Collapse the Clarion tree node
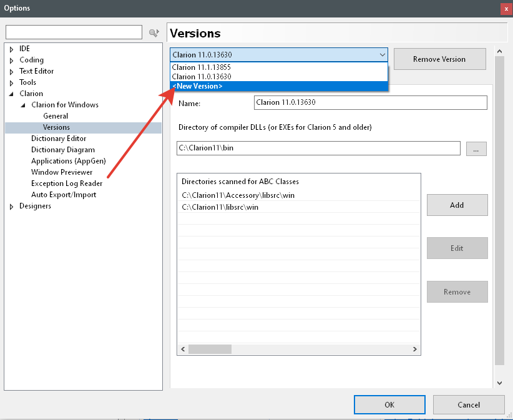This screenshot has width=513, height=420. (12, 94)
